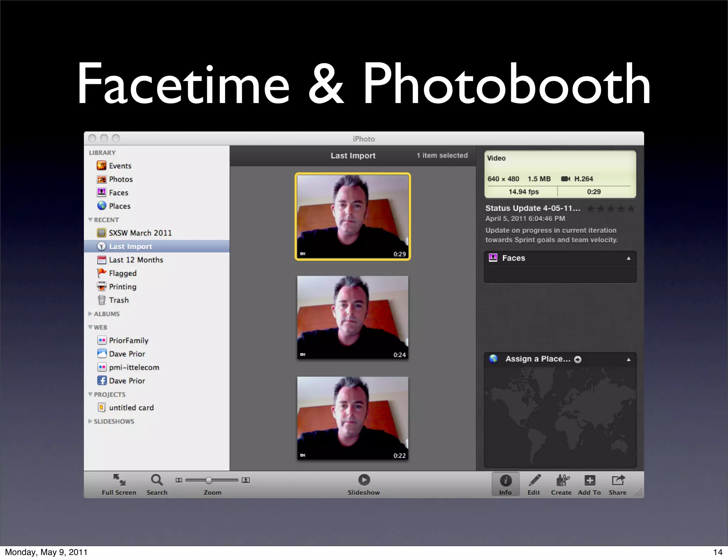Viewport: 728px width, 560px height.
Task: Expand the ALBUMS section
Action: (90, 314)
